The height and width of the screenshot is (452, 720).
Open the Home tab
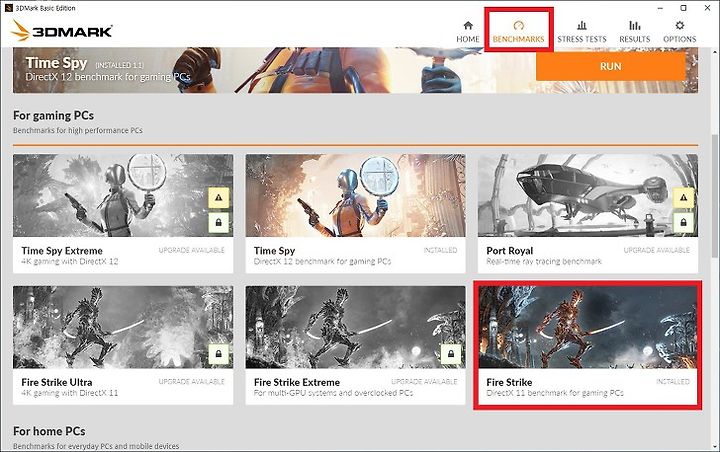pos(467,32)
